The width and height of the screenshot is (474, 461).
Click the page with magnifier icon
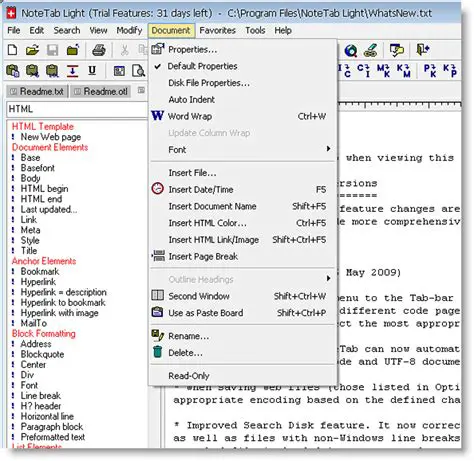click(x=139, y=71)
